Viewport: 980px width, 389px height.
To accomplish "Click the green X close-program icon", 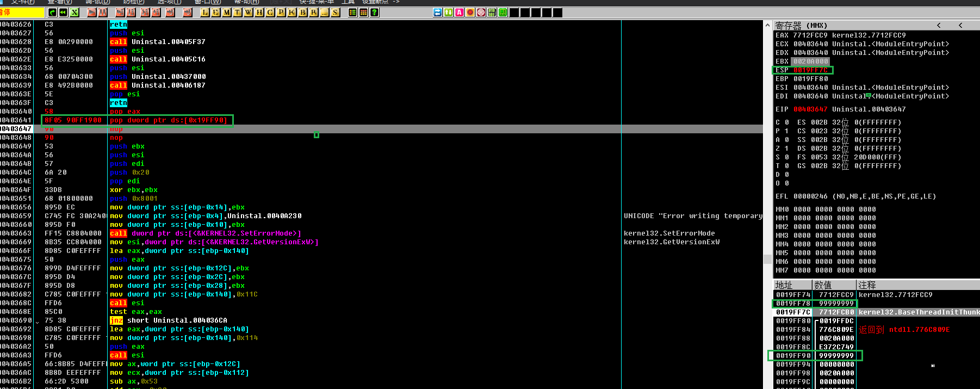I will [75, 13].
